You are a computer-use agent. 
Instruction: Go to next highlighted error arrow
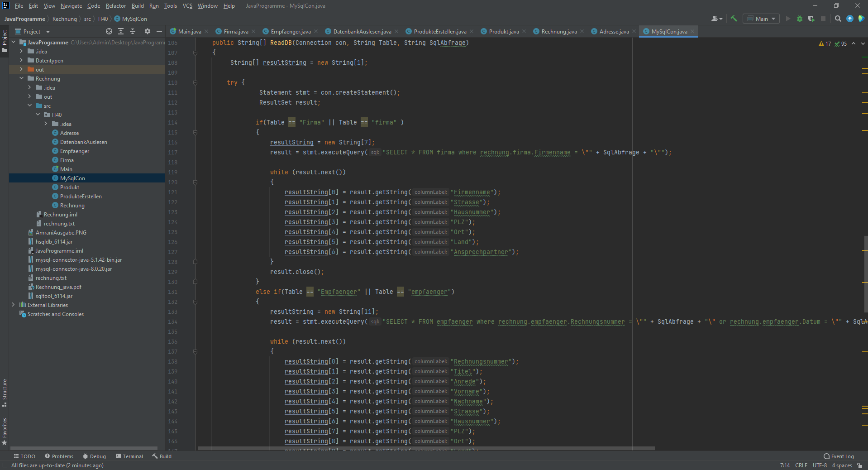[x=863, y=43]
